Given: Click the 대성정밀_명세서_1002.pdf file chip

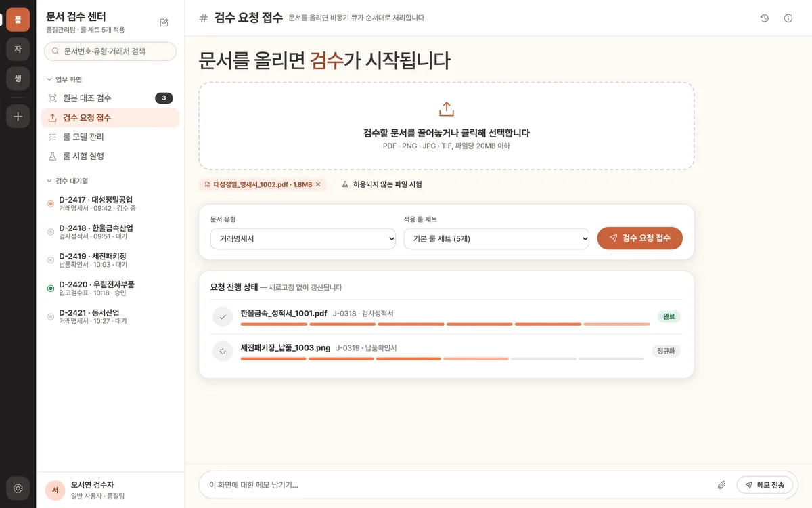Looking at the screenshot, I should tap(263, 184).
